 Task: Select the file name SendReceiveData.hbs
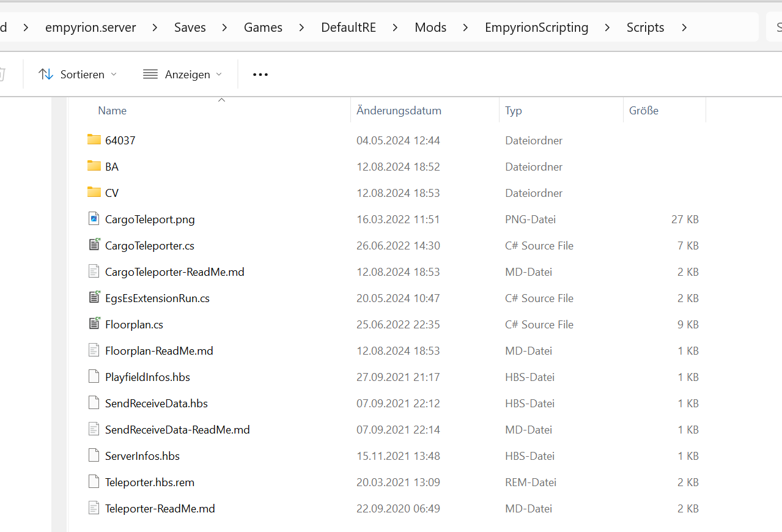coord(157,403)
